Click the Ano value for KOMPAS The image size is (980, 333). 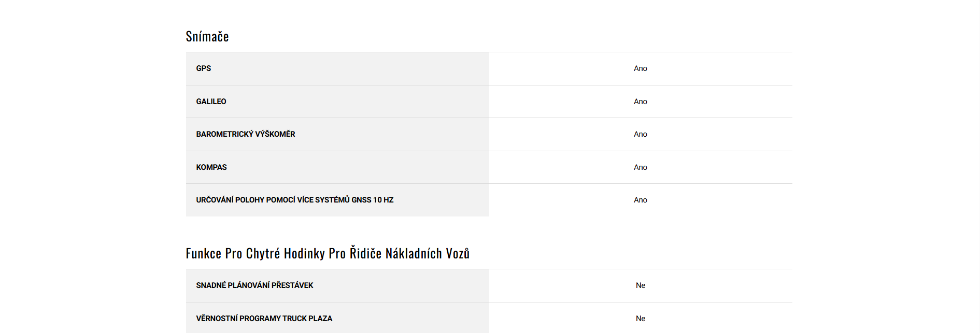640,167
